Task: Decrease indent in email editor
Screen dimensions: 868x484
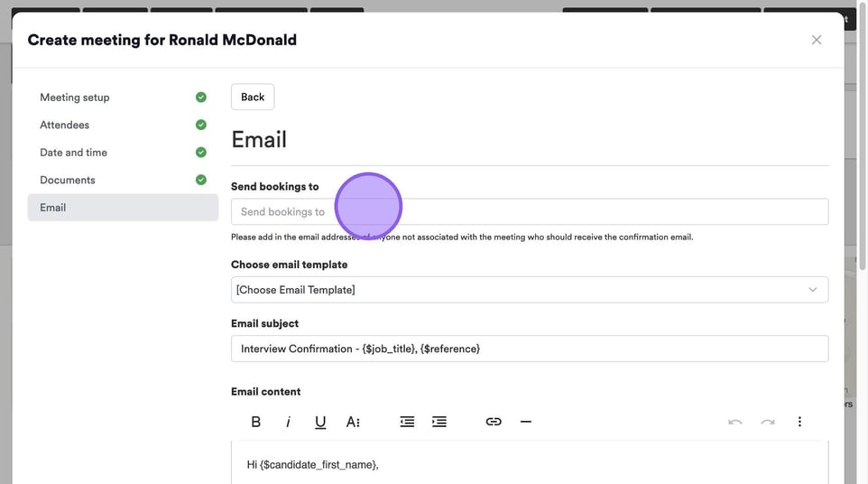Action: [x=407, y=422]
